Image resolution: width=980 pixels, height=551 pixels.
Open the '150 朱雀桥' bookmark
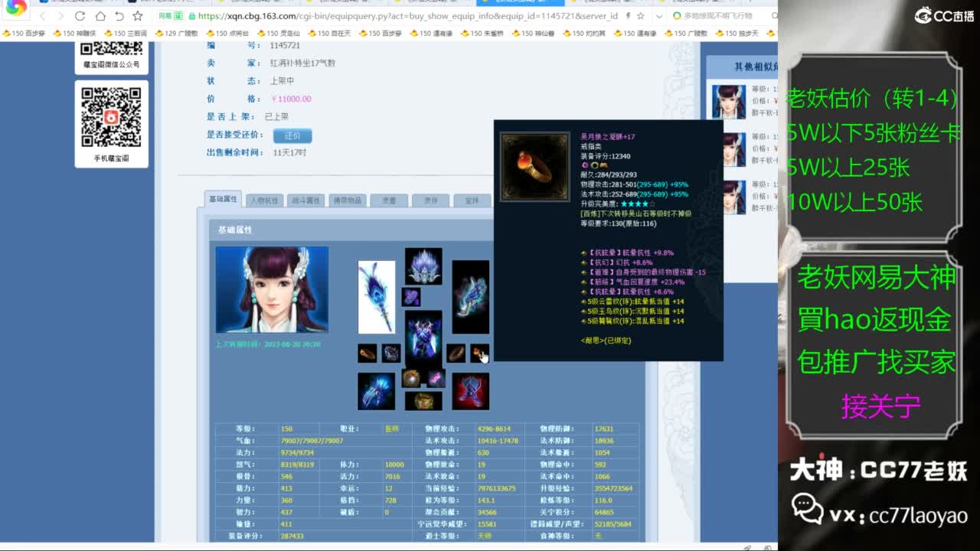(482, 34)
